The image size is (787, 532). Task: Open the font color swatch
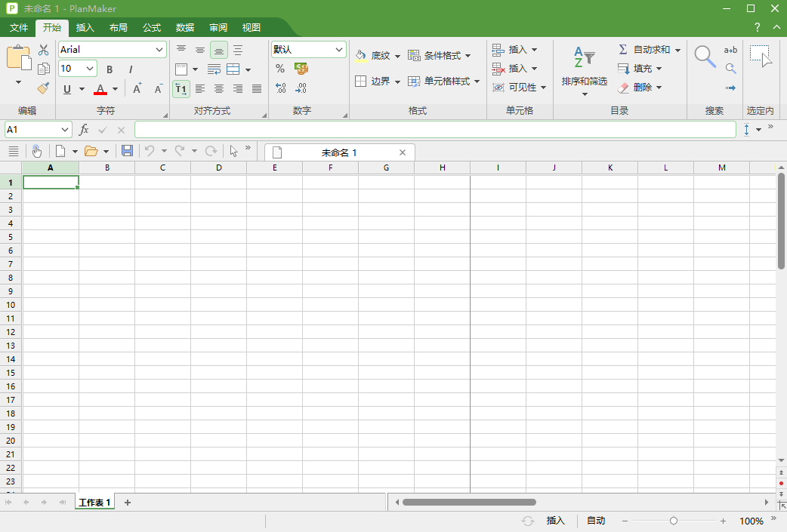coord(100,89)
